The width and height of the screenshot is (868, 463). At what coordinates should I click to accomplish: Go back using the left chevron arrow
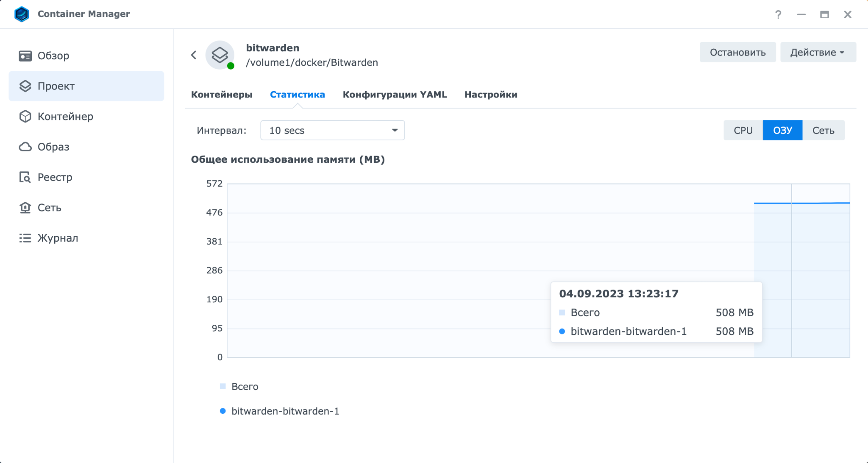194,55
